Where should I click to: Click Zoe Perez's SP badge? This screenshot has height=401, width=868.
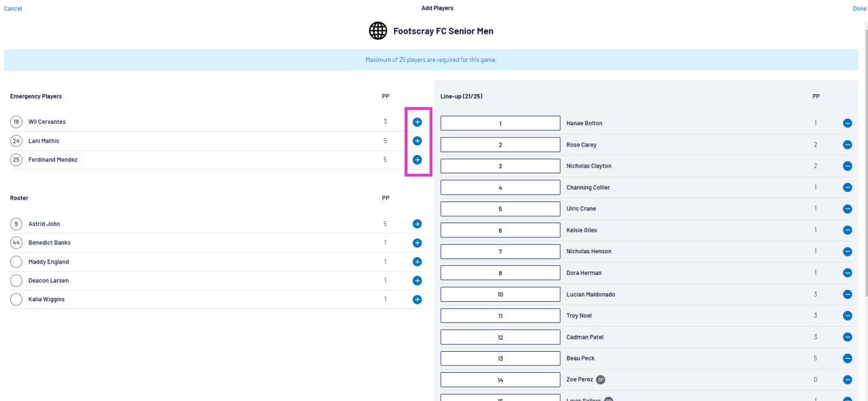click(600, 380)
